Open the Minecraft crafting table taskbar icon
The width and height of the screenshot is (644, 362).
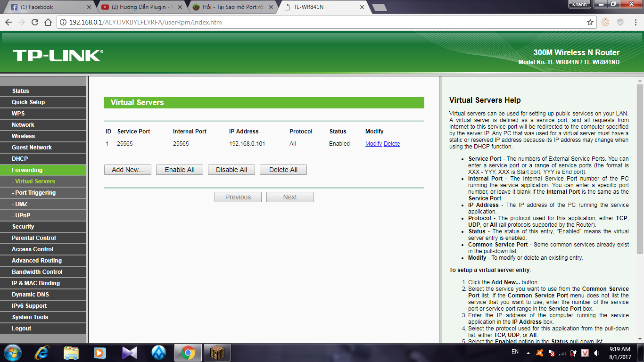tap(217, 352)
